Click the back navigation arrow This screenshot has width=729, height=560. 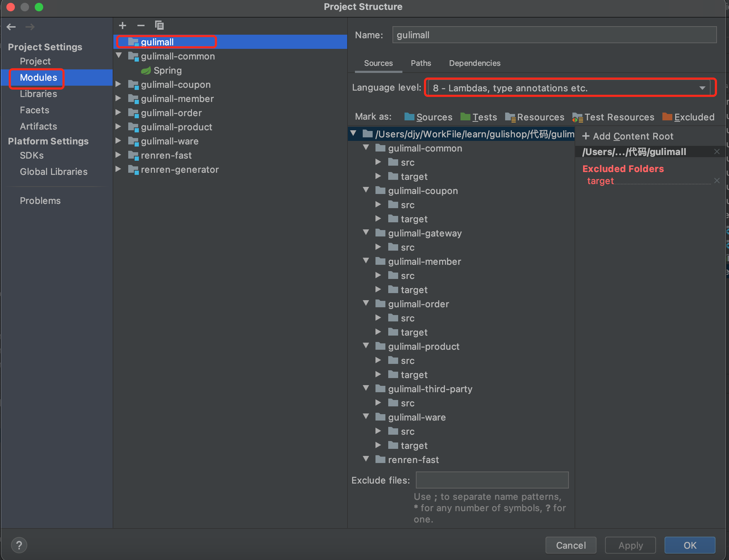[11, 27]
